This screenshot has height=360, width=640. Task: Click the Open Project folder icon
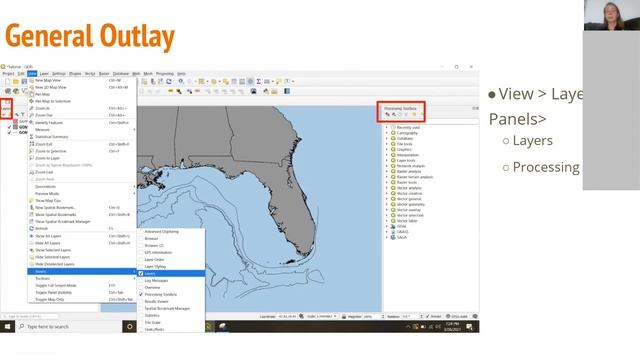click(16, 82)
